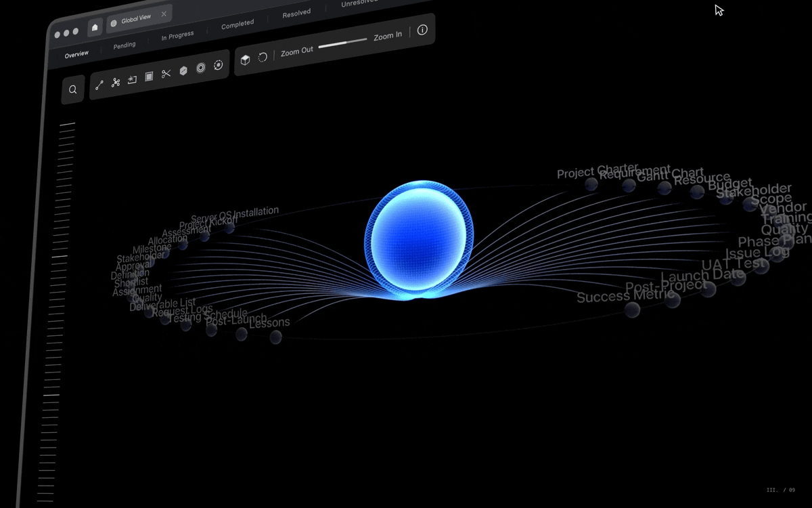Select the Budget node
This screenshot has height=508, width=812.
click(730, 184)
